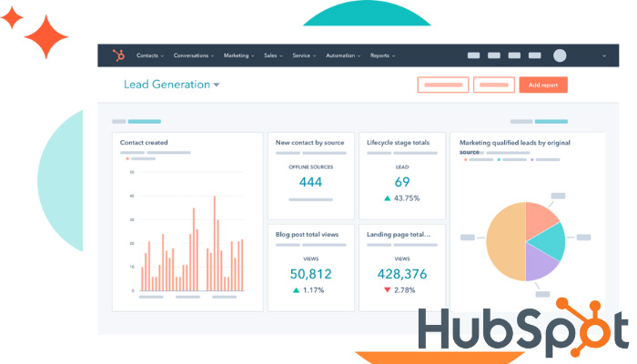Click the Add report button
Image resolution: width=637 pixels, height=364 pixels.
543,85
